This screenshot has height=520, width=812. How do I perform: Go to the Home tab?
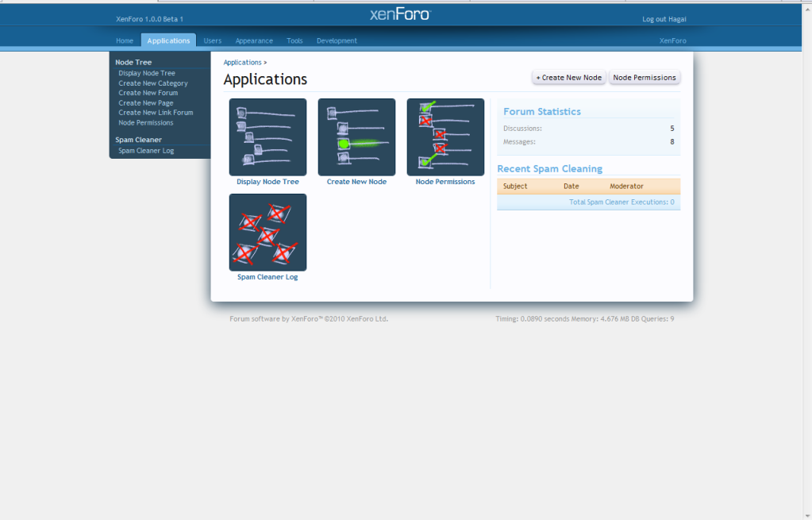pyautogui.click(x=125, y=40)
